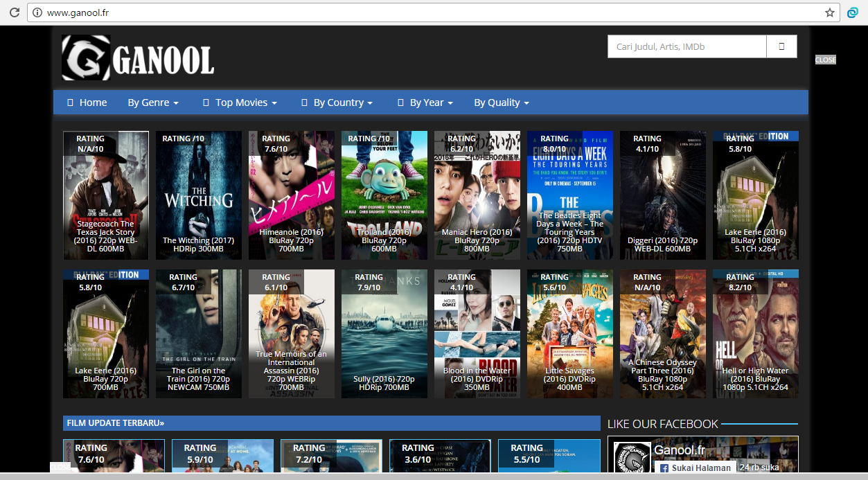The width and height of the screenshot is (868, 480).
Task: Open the Top Movies dropdown menu
Action: (x=240, y=103)
